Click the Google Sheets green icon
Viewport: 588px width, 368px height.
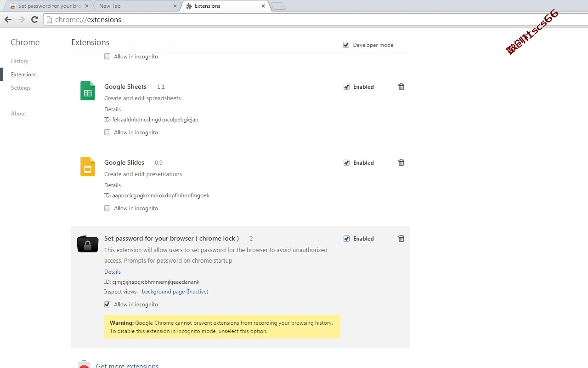click(x=88, y=91)
